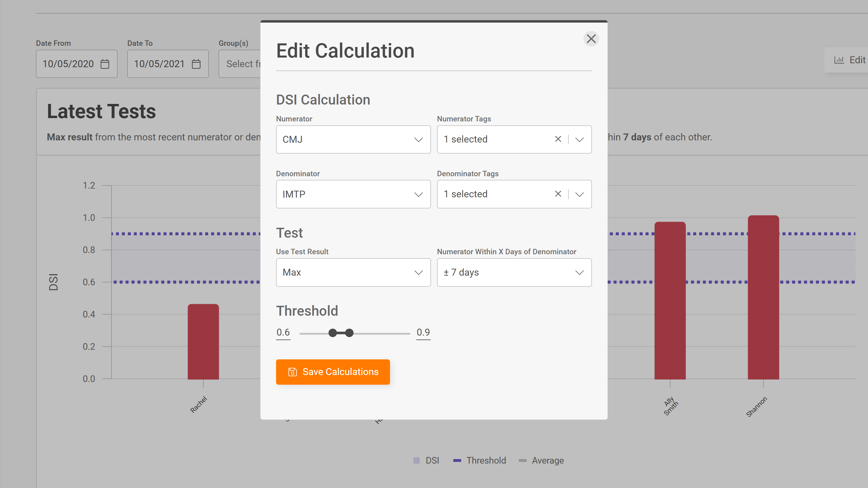Viewport: 868px width, 488px height.
Task: Toggle the Threshold series in the legend
Action: 480,460
